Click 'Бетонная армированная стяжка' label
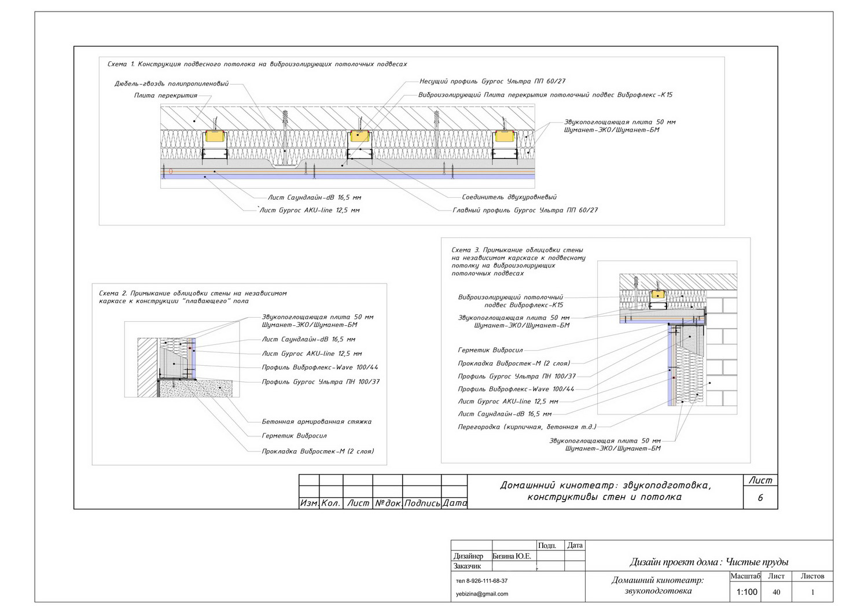Screen dimensions: 868x614 [317, 422]
